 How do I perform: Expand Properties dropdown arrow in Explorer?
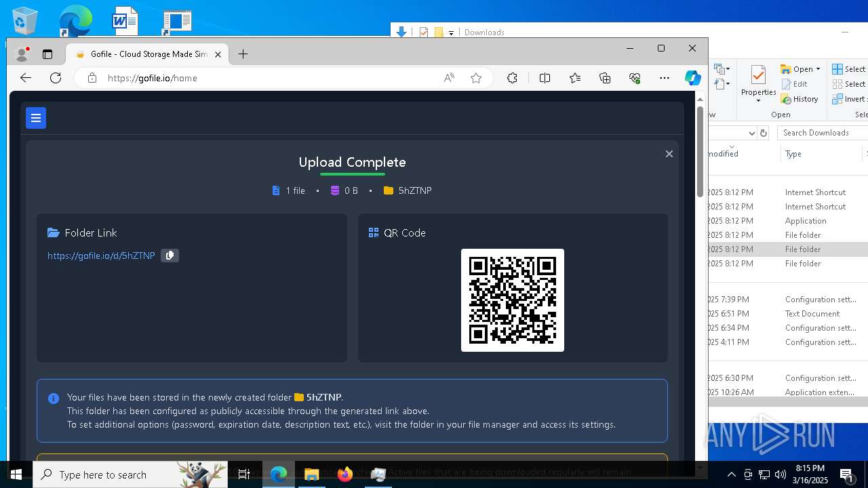click(x=758, y=101)
